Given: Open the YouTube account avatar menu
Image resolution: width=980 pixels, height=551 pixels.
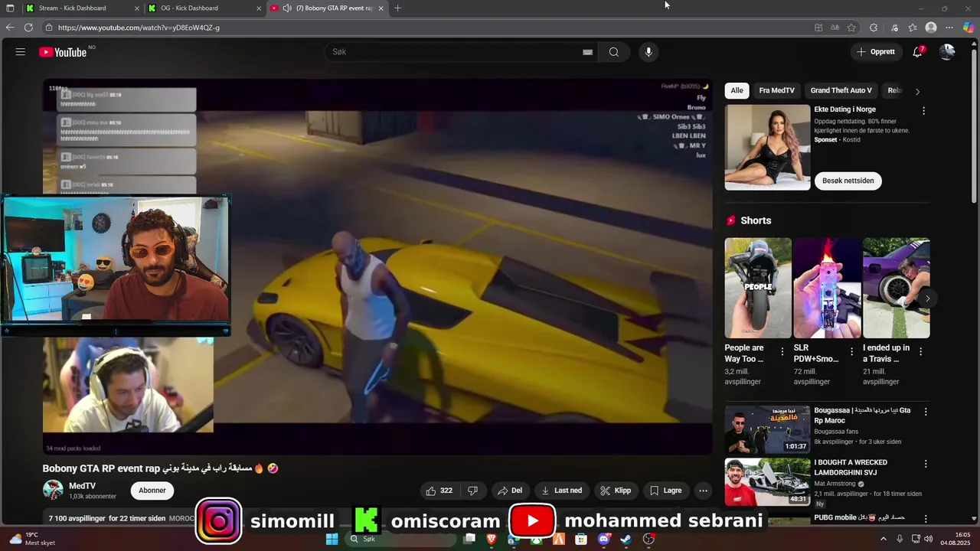Looking at the screenshot, I should tap(947, 52).
